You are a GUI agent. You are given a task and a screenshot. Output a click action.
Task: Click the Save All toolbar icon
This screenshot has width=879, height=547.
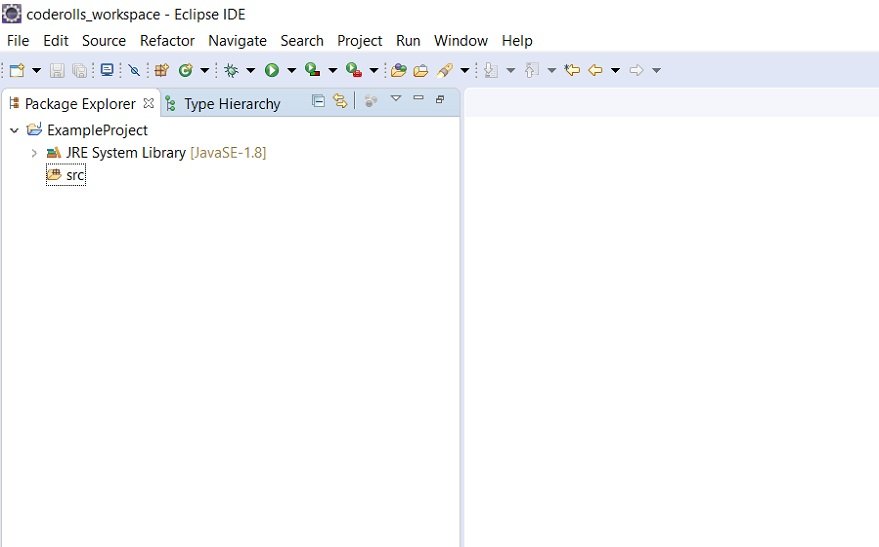pyautogui.click(x=80, y=70)
